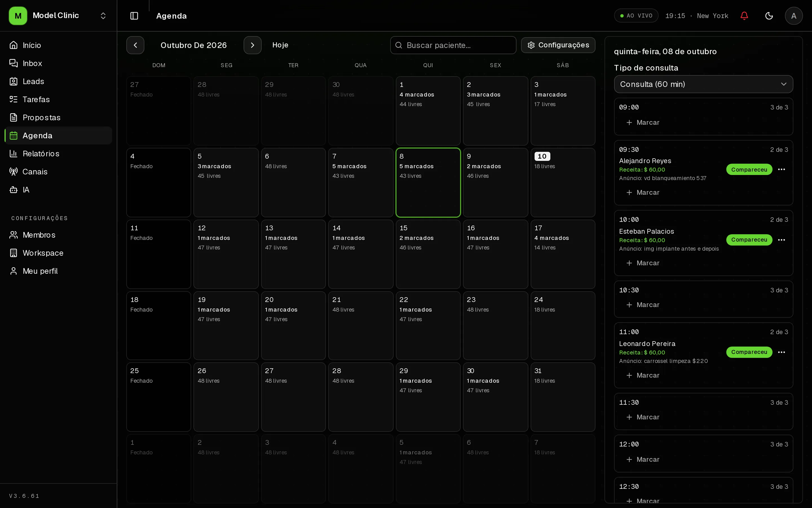The height and width of the screenshot is (508, 812).
Task: Click Compareceu status for Alejandro Reyes
Action: point(749,169)
